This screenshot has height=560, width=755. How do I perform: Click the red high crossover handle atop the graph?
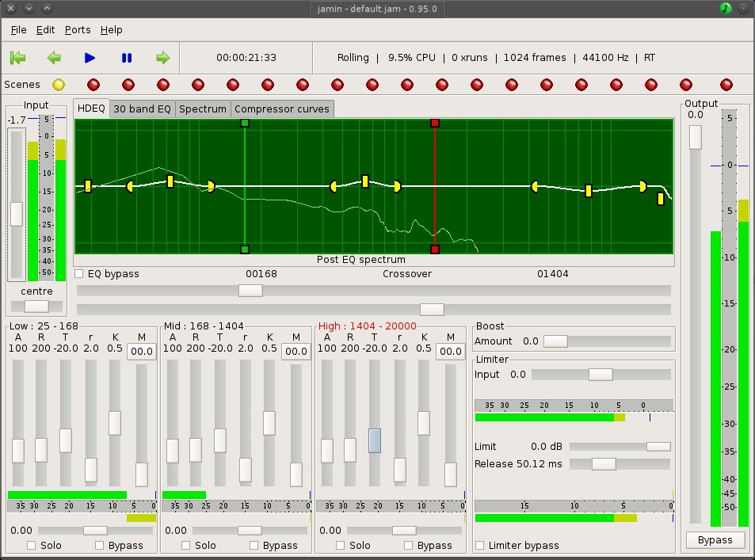coord(434,123)
